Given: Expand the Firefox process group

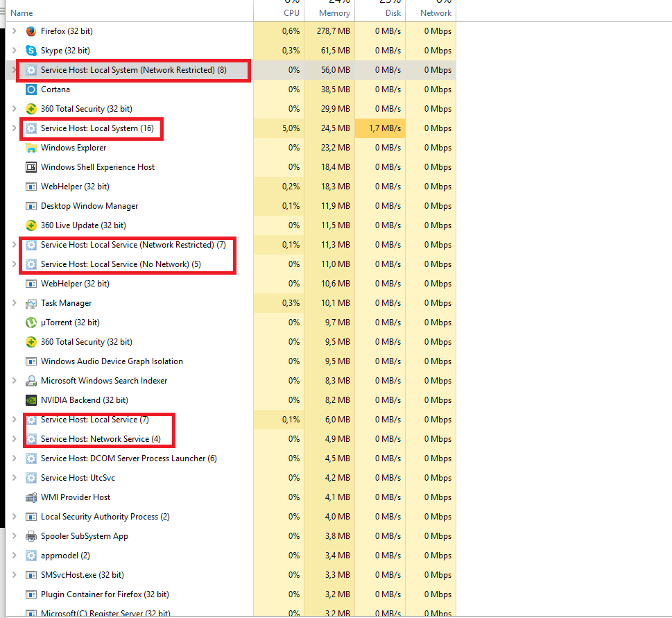Looking at the screenshot, I should (x=14, y=31).
